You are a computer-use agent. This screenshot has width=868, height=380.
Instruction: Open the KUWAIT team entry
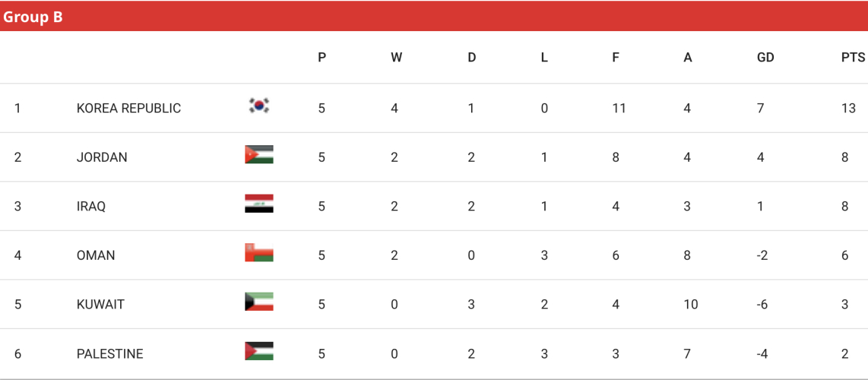click(x=100, y=305)
